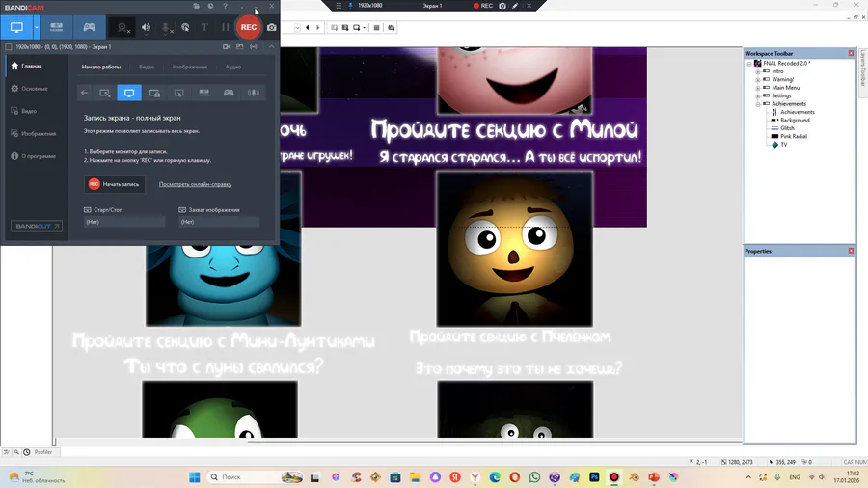868x488 pixels.
Task: Toggle text overlay T icon
Action: point(204,27)
